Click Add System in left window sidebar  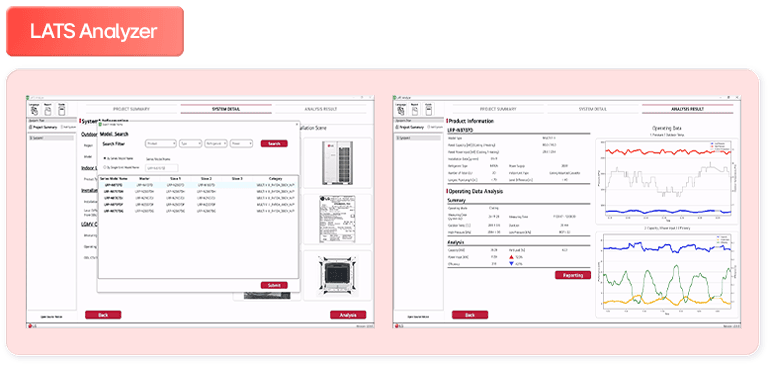[69, 127]
